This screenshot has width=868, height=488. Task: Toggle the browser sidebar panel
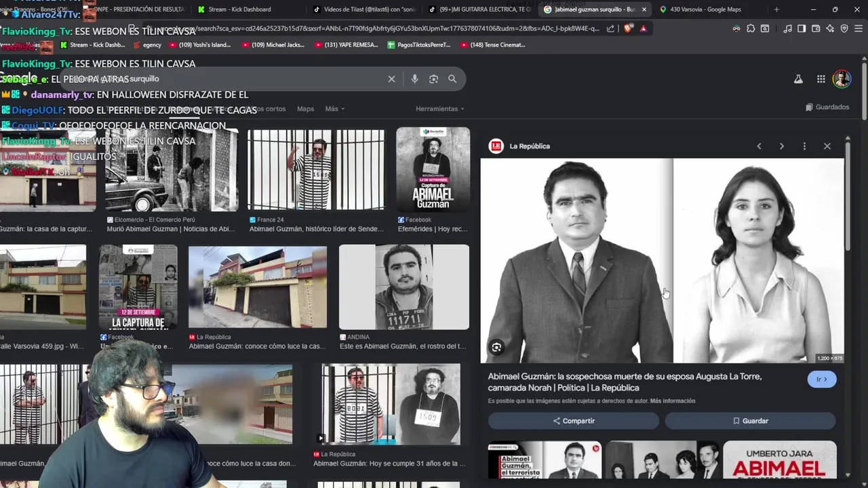click(x=802, y=28)
